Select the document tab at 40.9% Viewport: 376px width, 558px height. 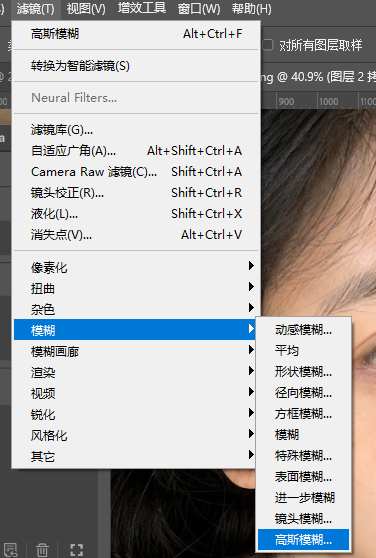(x=318, y=77)
